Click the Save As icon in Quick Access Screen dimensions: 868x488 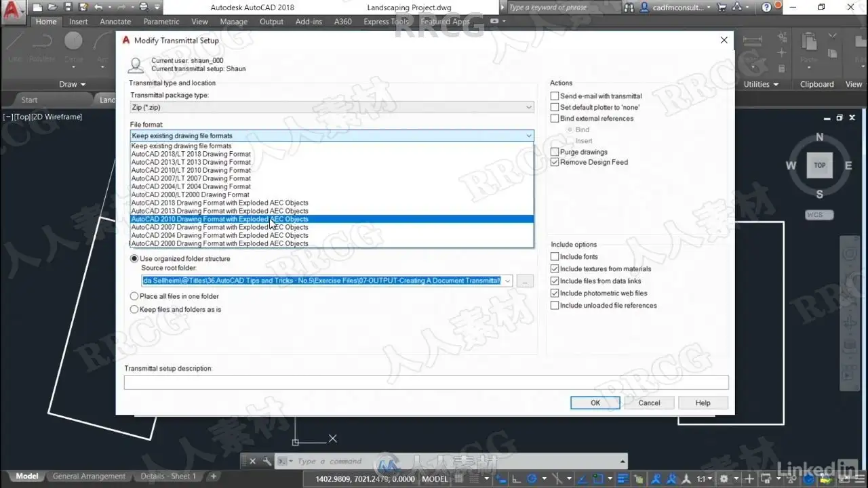(x=83, y=7)
